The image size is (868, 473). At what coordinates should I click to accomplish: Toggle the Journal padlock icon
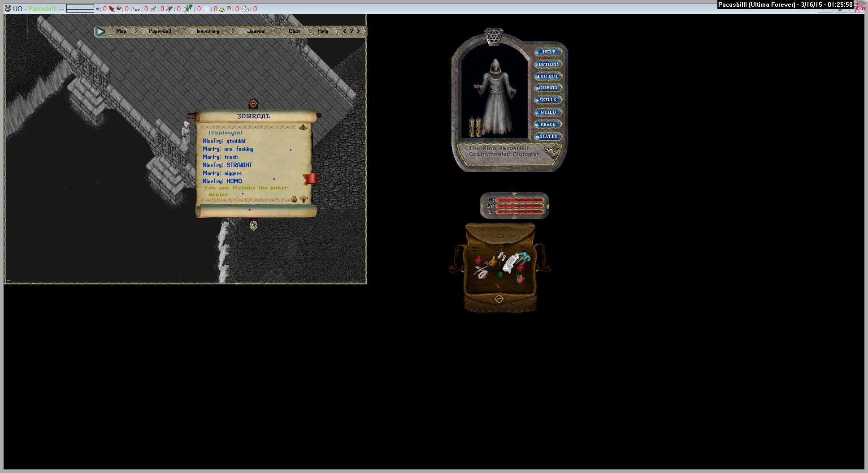(294, 199)
